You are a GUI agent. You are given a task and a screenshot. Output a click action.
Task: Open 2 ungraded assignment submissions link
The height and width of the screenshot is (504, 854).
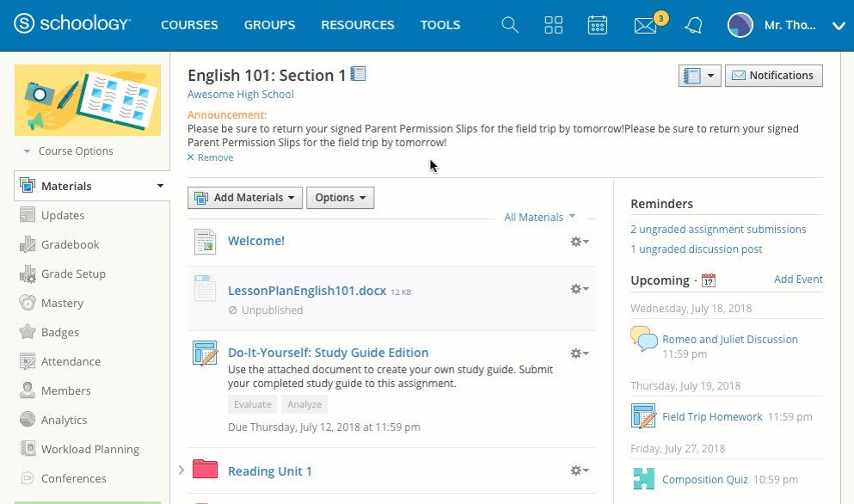click(x=718, y=230)
